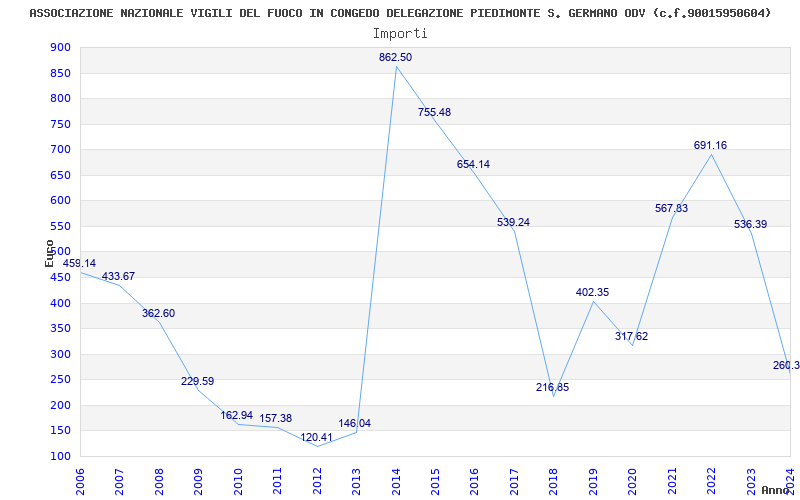Select year 2008 on the x-axis

pos(159,481)
